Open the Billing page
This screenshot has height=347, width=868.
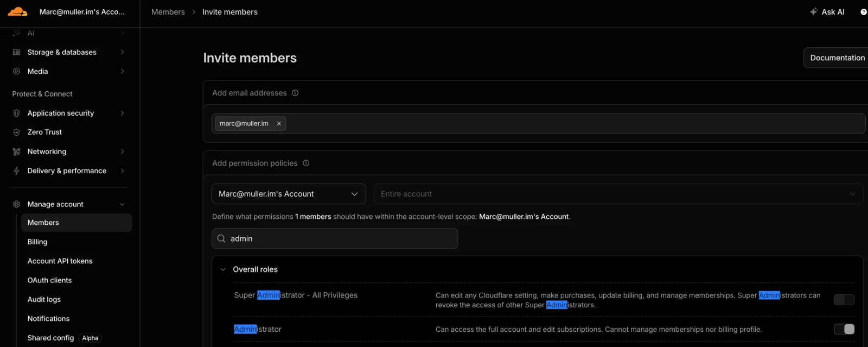coord(37,242)
